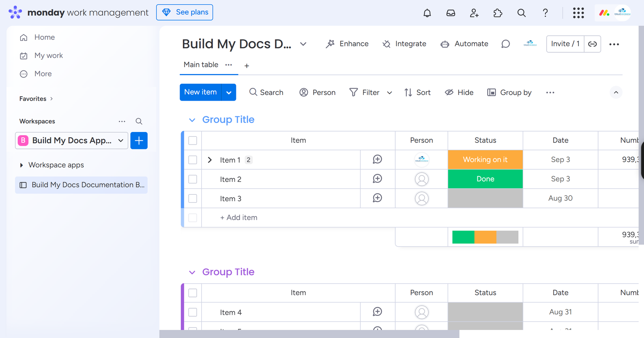
Task: Open the apps marketplace puzzle icon
Action: 498,13
